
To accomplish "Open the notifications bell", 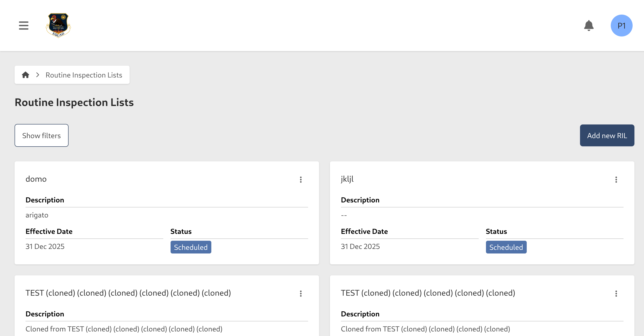I will point(588,26).
